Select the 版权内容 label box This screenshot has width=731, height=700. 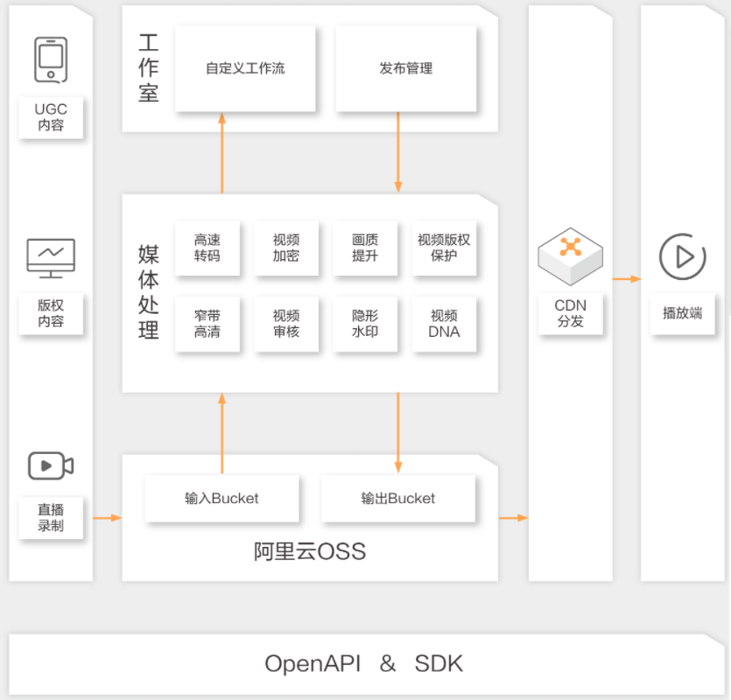51,313
